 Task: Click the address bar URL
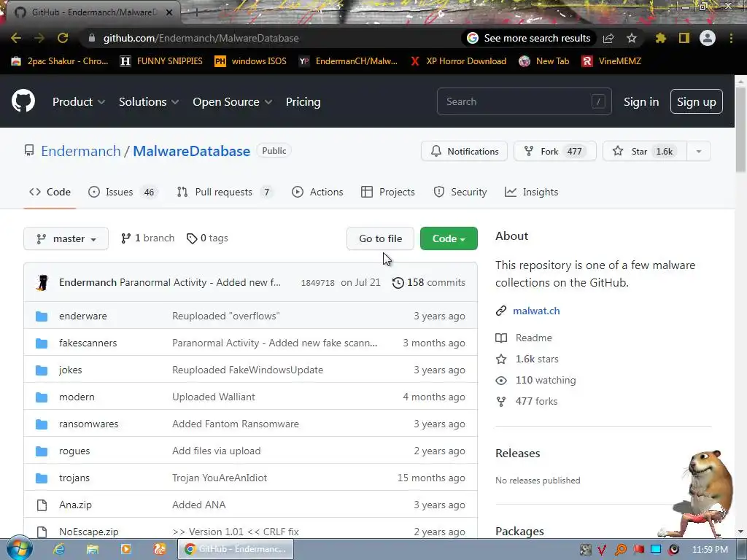click(201, 38)
